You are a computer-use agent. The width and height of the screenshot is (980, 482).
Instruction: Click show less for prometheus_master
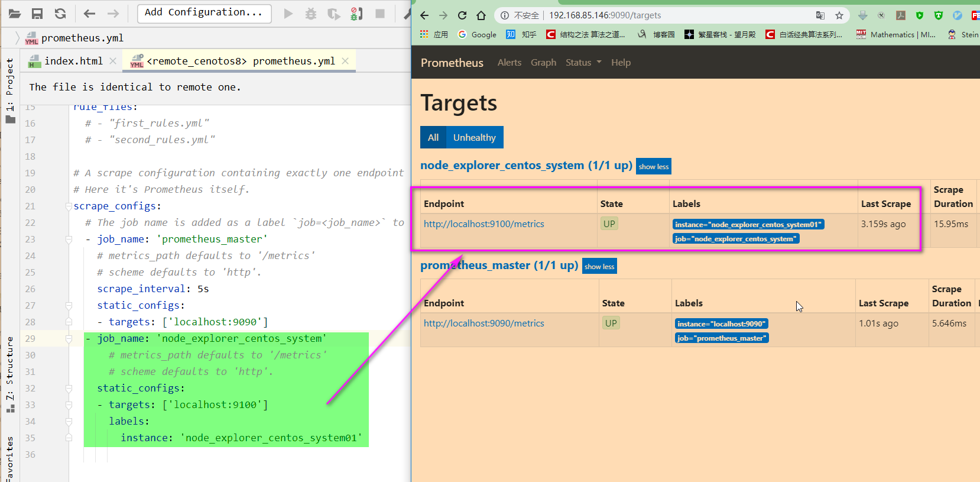(x=600, y=266)
